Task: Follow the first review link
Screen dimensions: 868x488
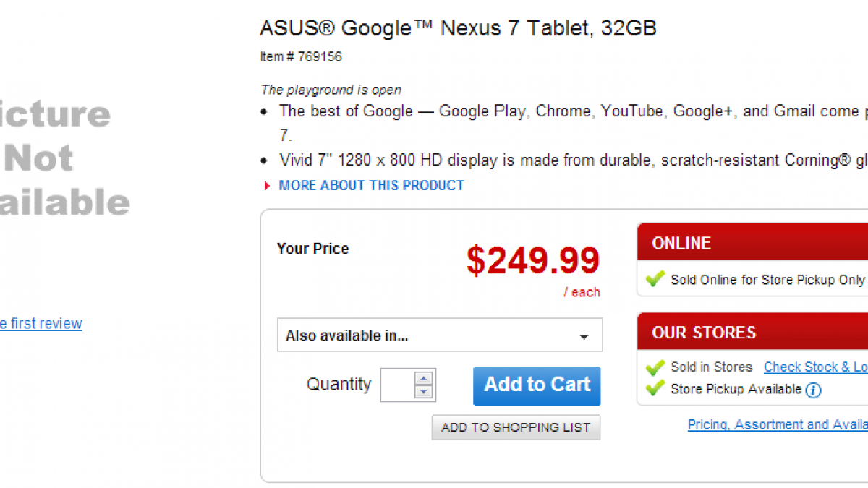Action: pyautogui.click(x=41, y=323)
